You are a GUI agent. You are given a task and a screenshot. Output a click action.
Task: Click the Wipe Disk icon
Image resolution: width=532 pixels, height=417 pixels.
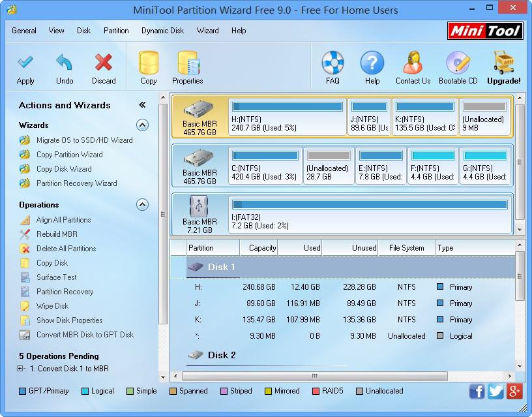24,306
